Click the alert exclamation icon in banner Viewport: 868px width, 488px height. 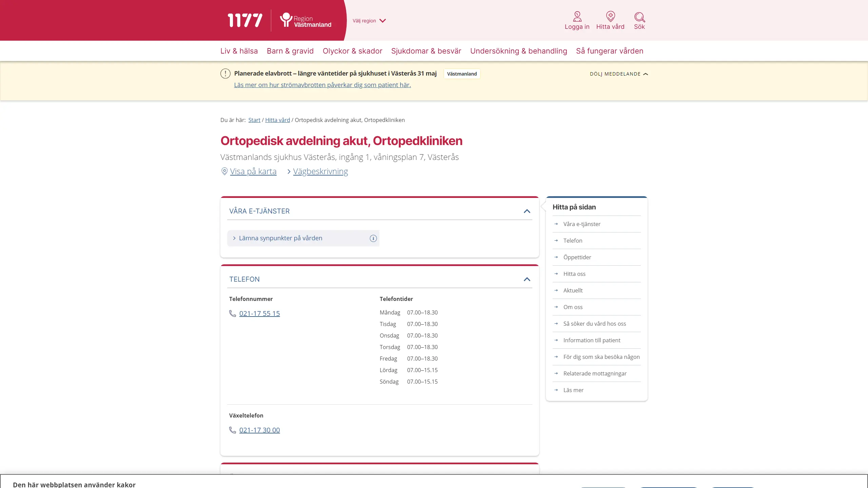(225, 74)
